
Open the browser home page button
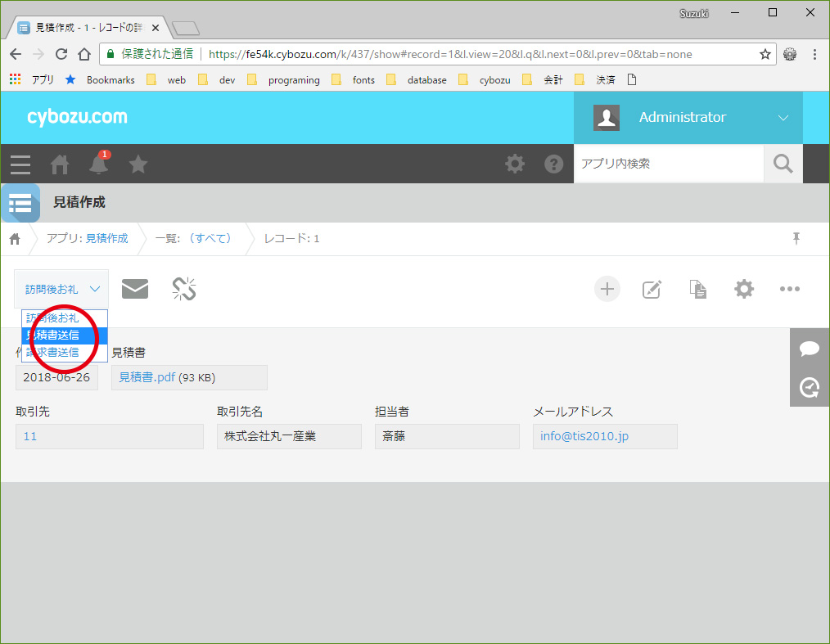(84, 54)
